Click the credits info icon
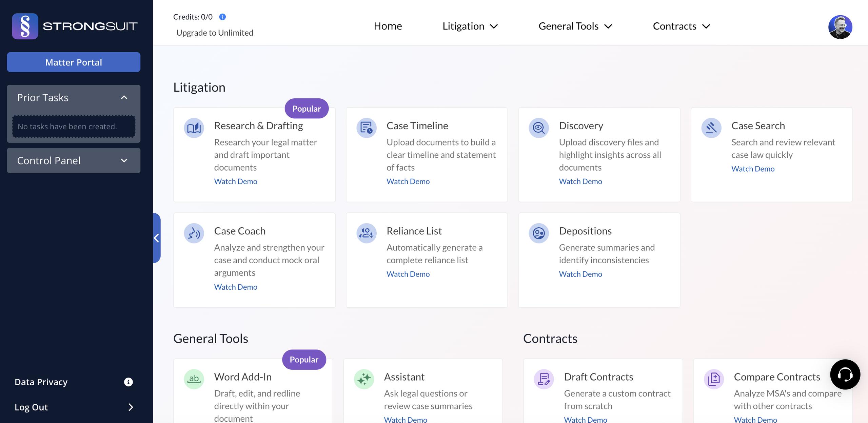Screen dimensions: 868x423 [x=222, y=17]
